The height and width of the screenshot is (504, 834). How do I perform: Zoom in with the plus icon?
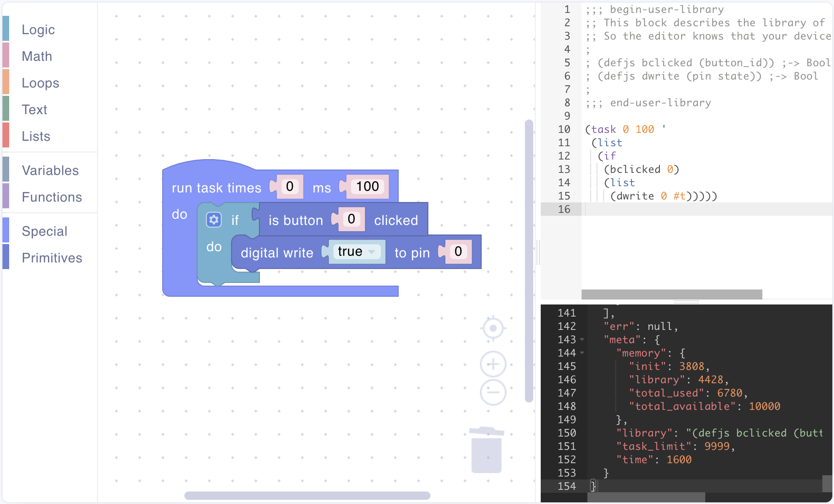tap(493, 364)
